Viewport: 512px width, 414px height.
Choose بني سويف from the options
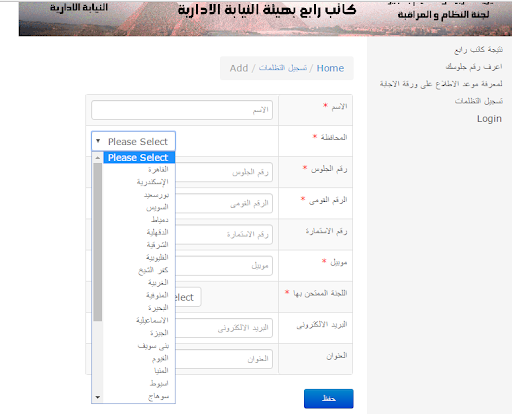(139, 346)
